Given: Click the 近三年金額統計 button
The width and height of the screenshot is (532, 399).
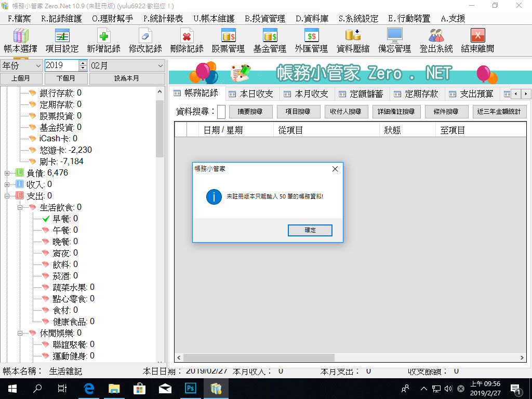Looking at the screenshot, I should pyautogui.click(x=499, y=112).
